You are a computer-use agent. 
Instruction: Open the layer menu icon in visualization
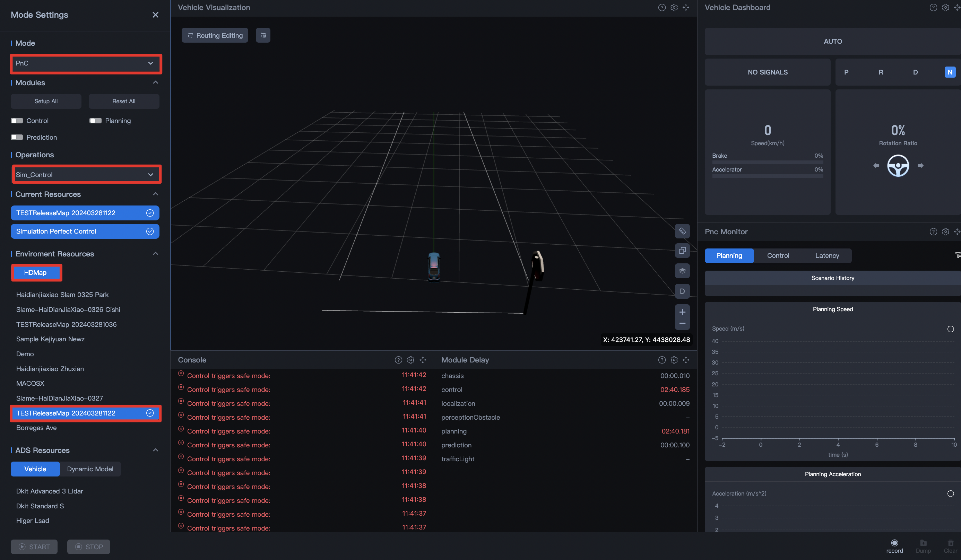tap(682, 271)
